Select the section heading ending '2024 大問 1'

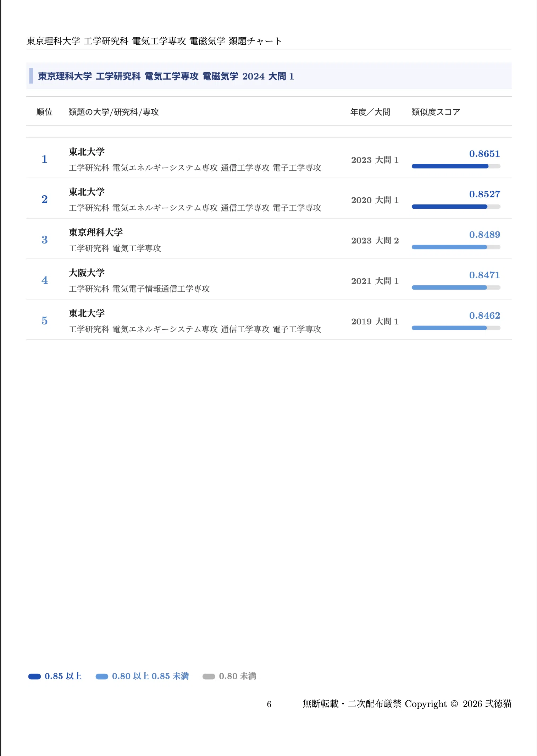[166, 76]
